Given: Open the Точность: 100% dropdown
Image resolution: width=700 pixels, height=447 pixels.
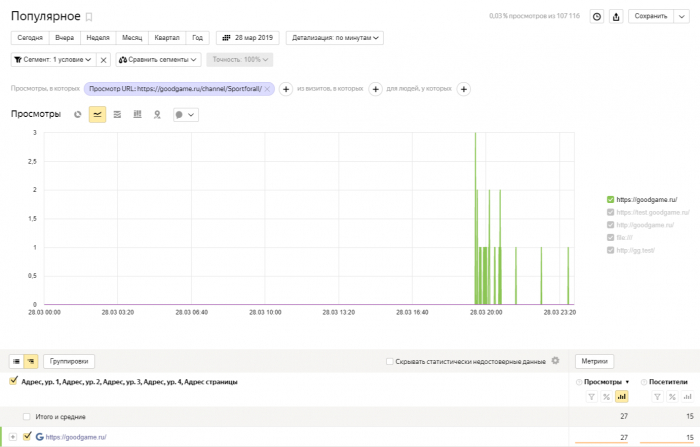Looking at the screenshot, I should point(240,59).
